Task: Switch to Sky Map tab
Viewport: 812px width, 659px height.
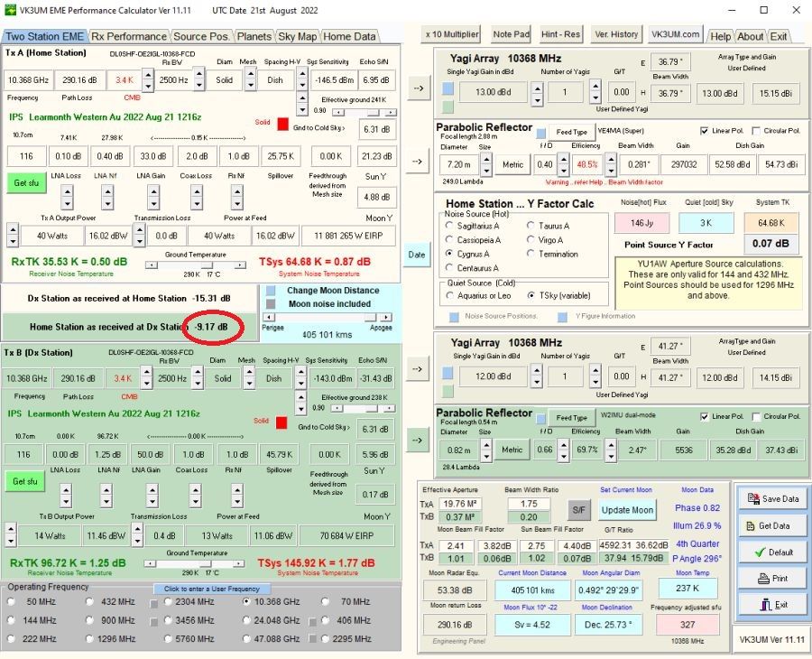Action: click(x=297, y=36)
